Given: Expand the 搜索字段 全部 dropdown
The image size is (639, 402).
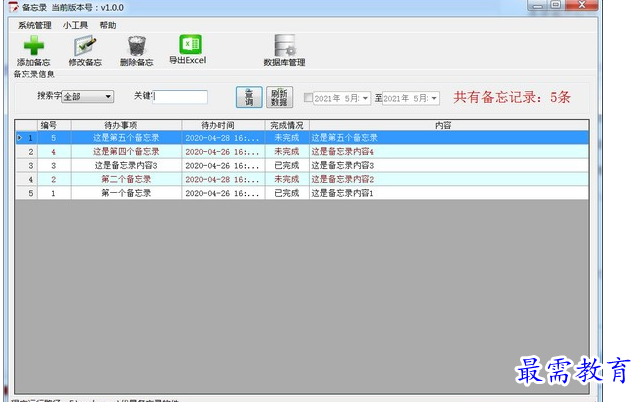Looking at the screenshot, I should tap(108, 97).
